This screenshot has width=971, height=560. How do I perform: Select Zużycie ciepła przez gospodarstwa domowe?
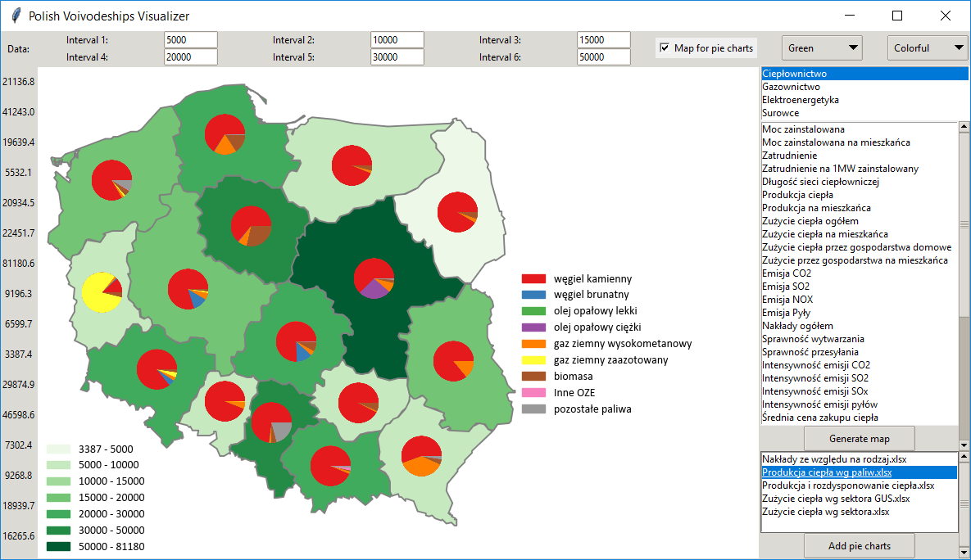click(860, 247)
